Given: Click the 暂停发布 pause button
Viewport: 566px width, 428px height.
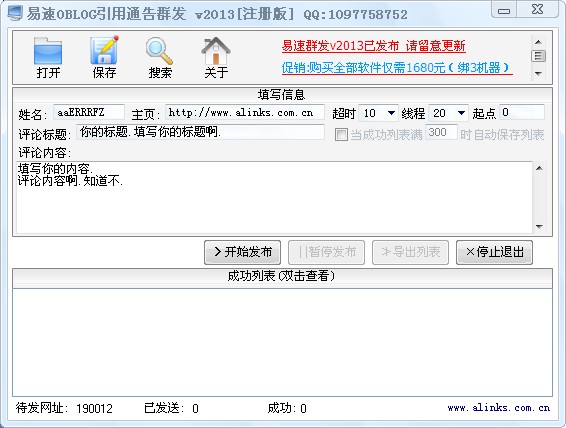Looking at the screenshot, I should click(326, 252).
